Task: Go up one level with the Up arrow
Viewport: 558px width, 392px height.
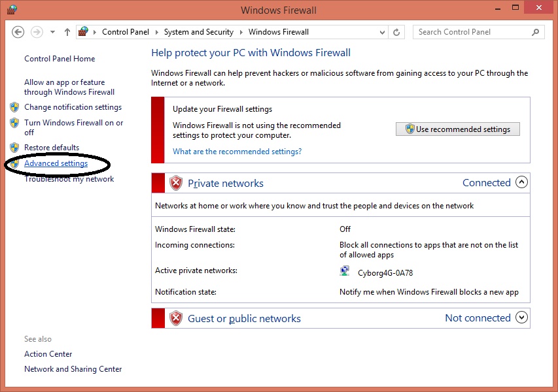Action: 67,32
